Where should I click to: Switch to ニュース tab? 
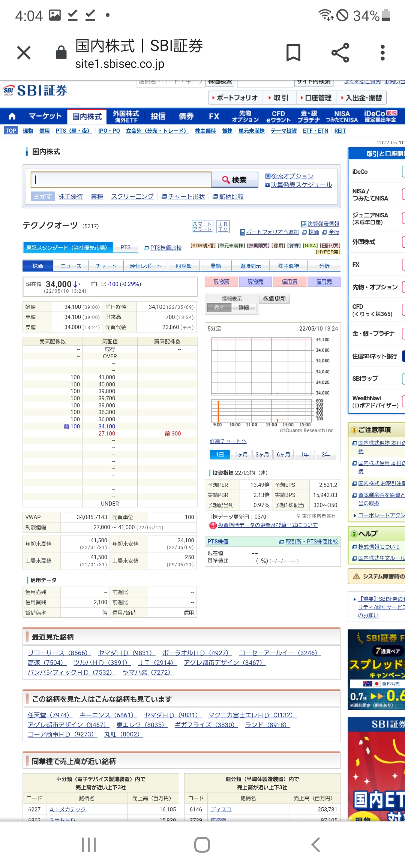click(x=71, y=266)
